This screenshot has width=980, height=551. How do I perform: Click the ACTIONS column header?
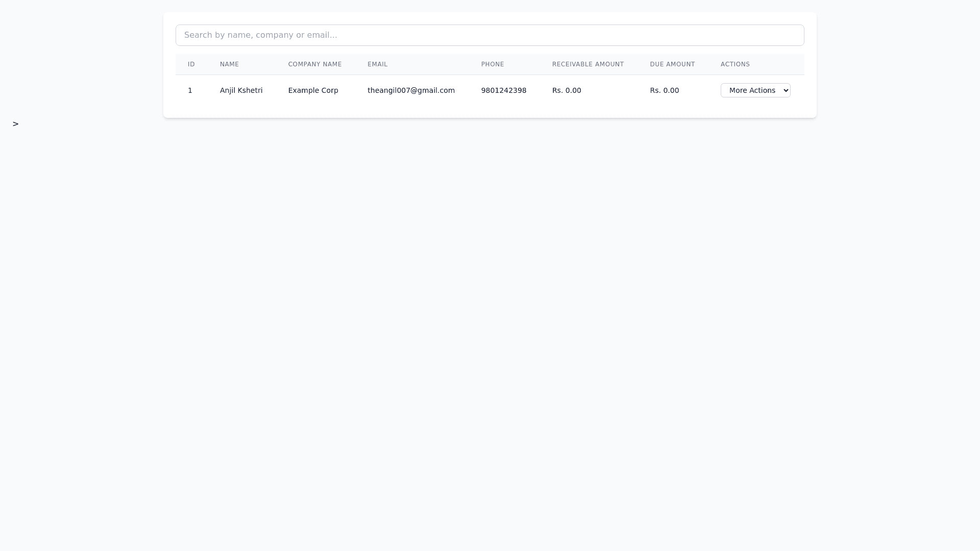tap(735, 64)
